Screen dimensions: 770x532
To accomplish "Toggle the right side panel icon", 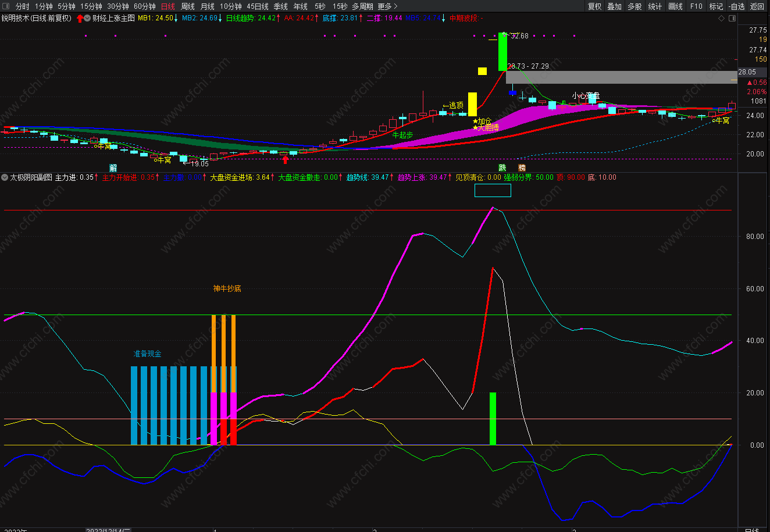I will pos(732,19).
